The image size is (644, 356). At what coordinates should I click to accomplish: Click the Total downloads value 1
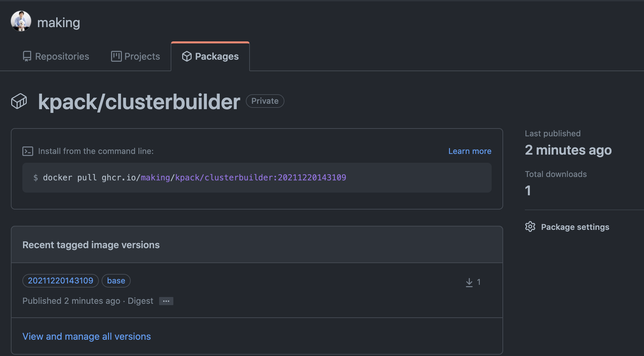click(x=528, y=191)
